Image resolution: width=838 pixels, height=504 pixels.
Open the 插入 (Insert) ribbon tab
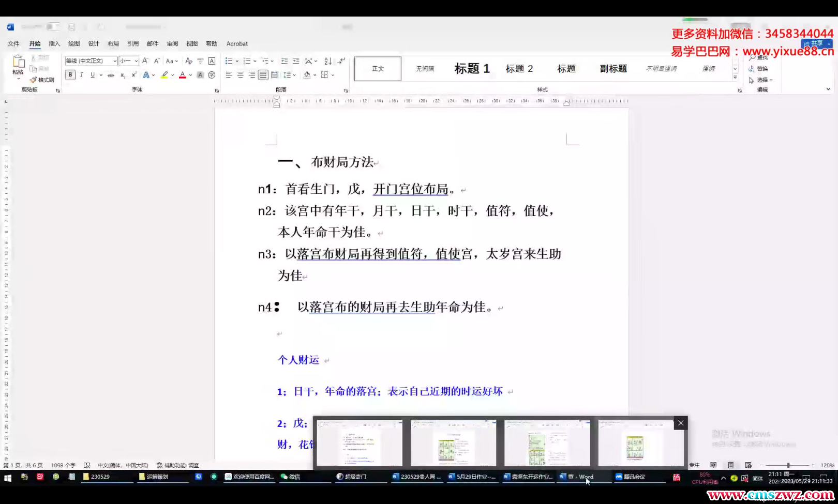(54, 43)
